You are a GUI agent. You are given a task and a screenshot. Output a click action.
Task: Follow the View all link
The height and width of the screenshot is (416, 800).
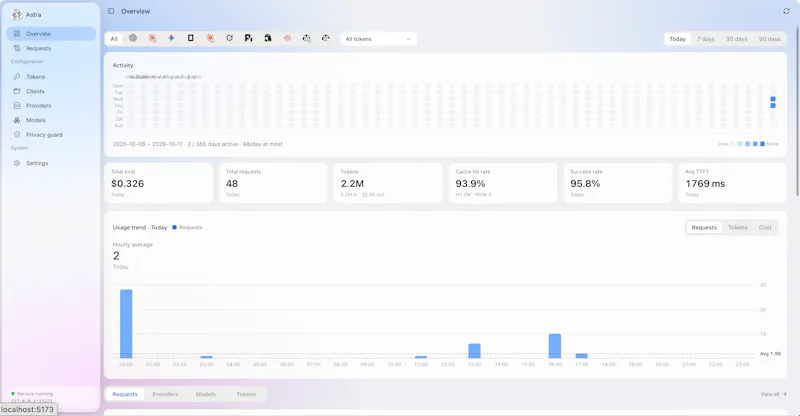click(773, 394)
